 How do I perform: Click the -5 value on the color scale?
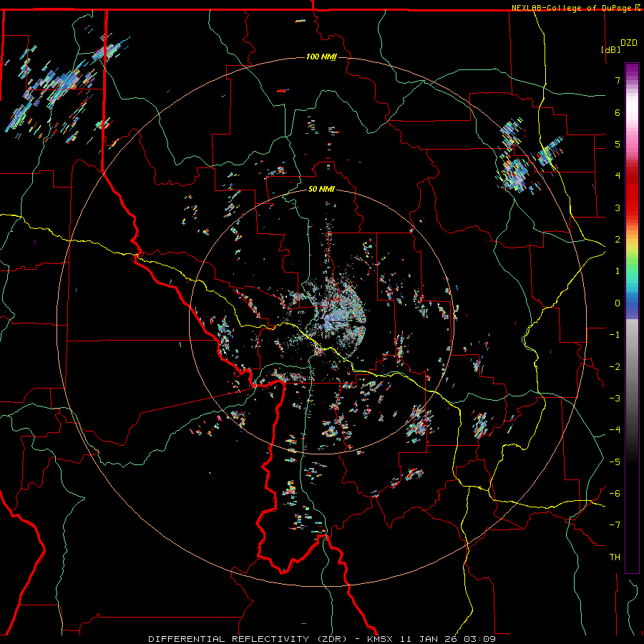615,462
